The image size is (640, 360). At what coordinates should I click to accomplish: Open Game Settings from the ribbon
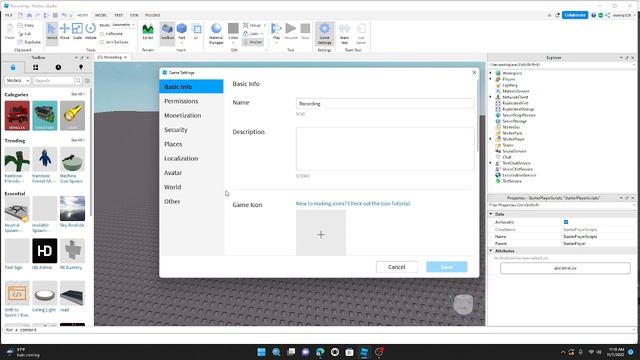pyautogui.click(x=324, y=33)
